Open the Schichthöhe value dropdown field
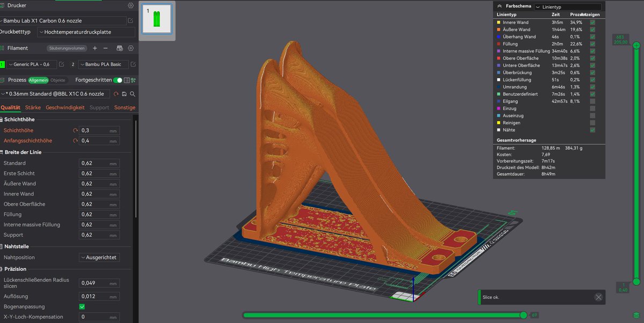The height and width of the screenshot is (323, 644). click(99, 130)
